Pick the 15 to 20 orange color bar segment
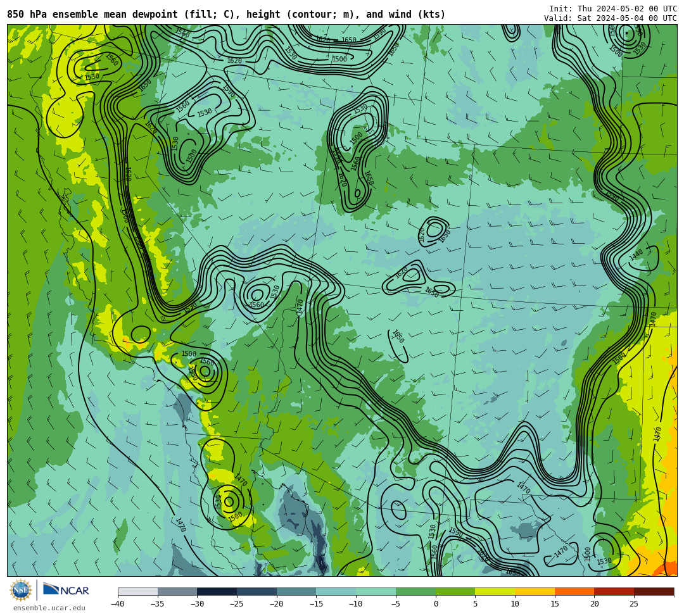The height and width of the screenshot is (616, 684). coord(574,591)
